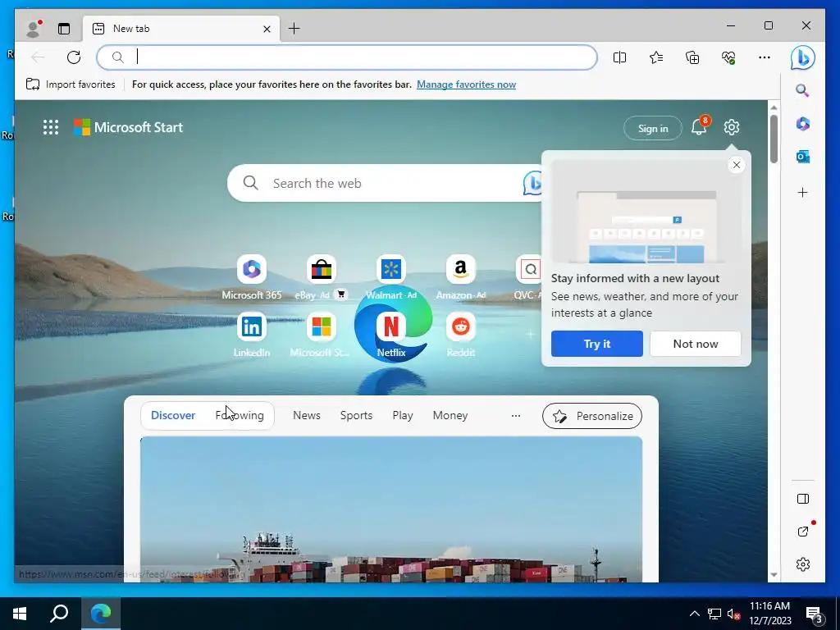Expand more feed categories ellipsis

coord(516,416)
